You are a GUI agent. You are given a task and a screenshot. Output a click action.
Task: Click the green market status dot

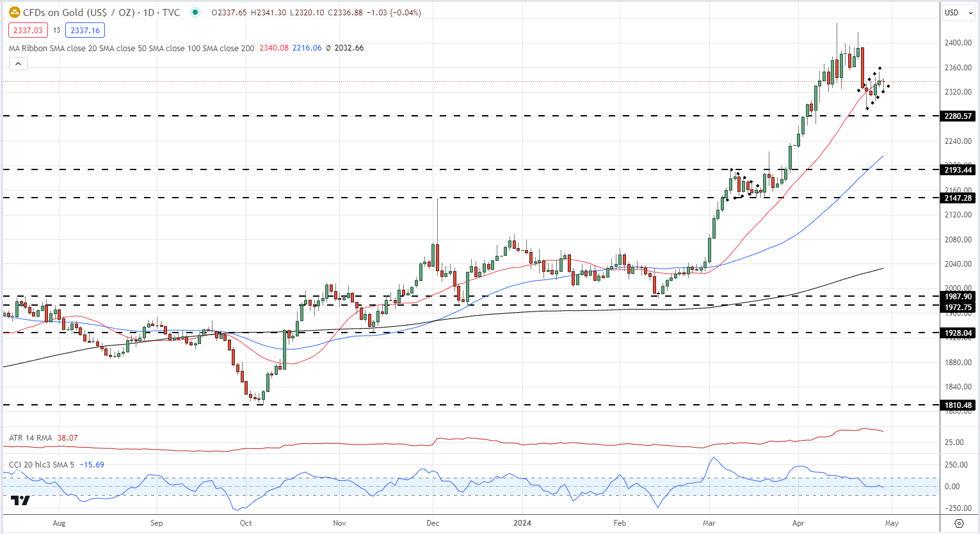click(195, 12)
